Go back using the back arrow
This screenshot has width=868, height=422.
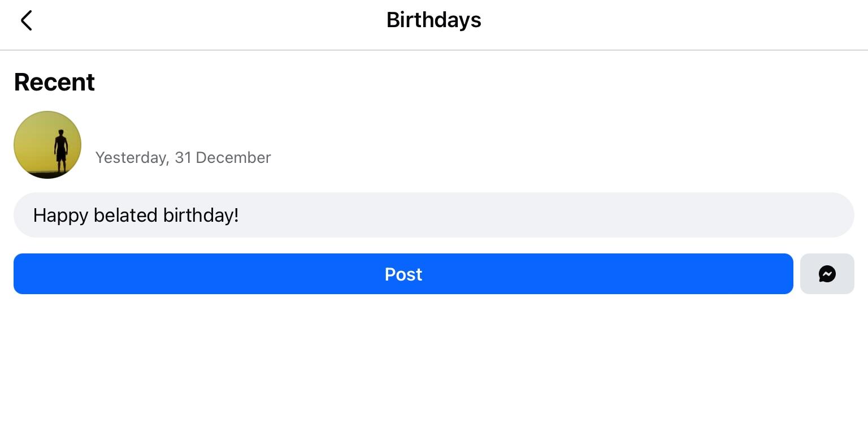pos(26,20)
